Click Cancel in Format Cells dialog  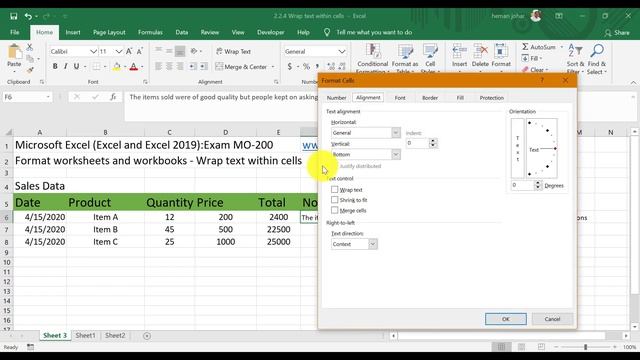coord(552,319)
